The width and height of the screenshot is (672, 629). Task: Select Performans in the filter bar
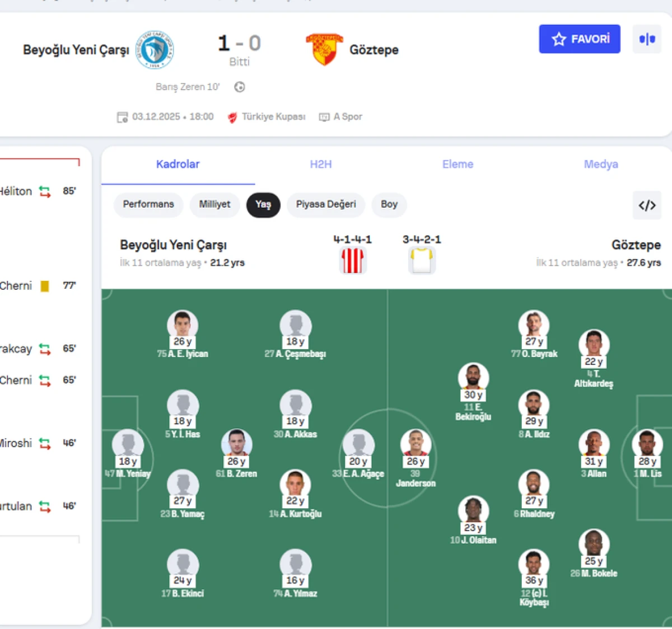coord(148,205)
